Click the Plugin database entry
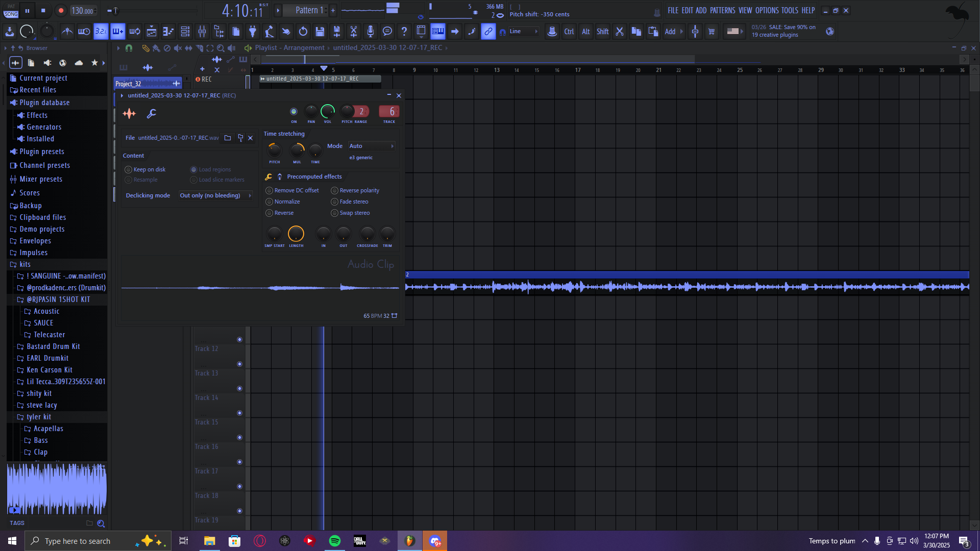980x551 pixels. [44, 103]
